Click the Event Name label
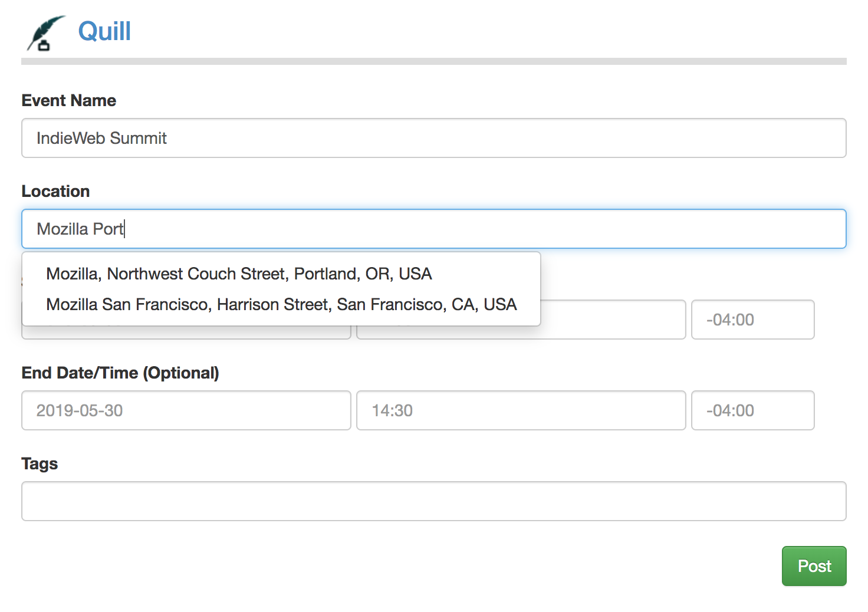 [69, 101]
